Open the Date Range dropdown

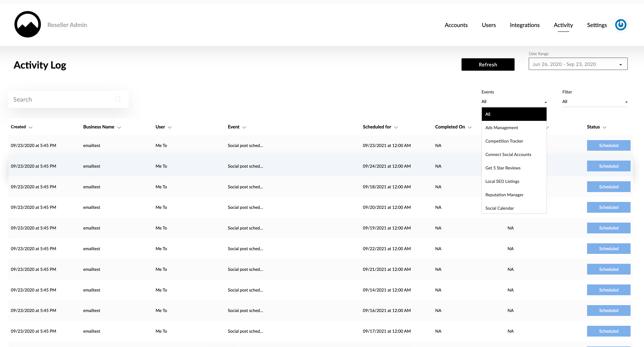(578, 64)
